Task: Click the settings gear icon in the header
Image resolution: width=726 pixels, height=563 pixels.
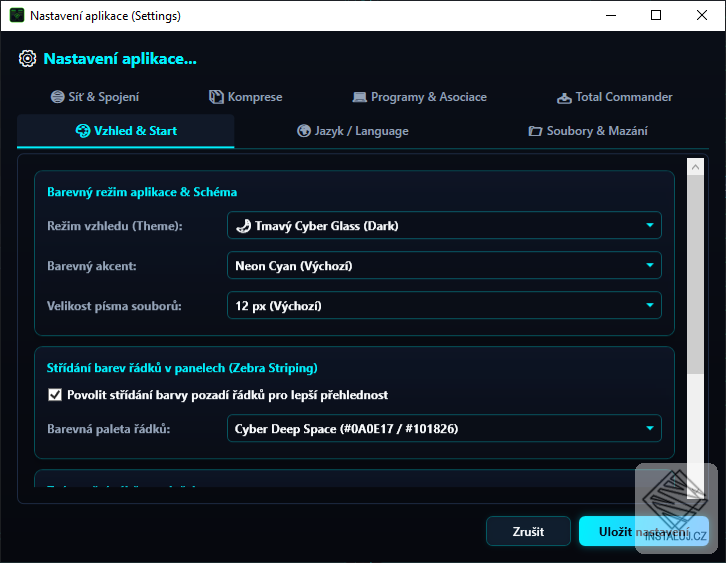Action: point(27,59)
